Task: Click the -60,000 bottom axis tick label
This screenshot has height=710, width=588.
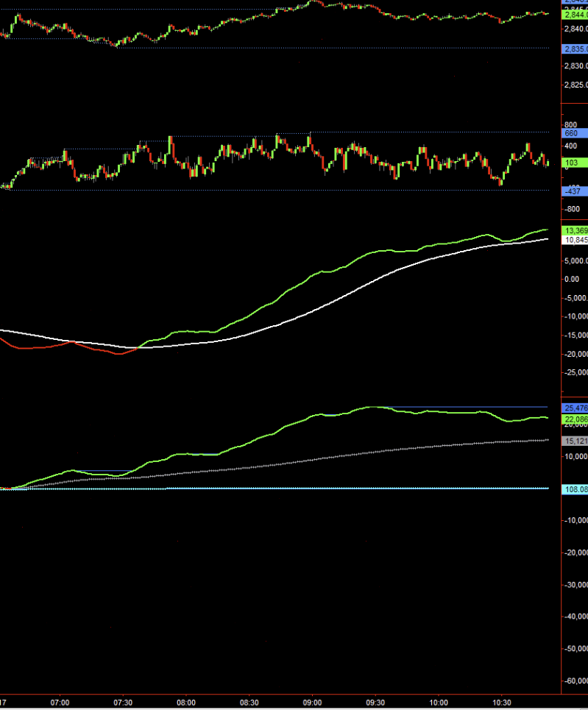Action: (x=575, y=681)
